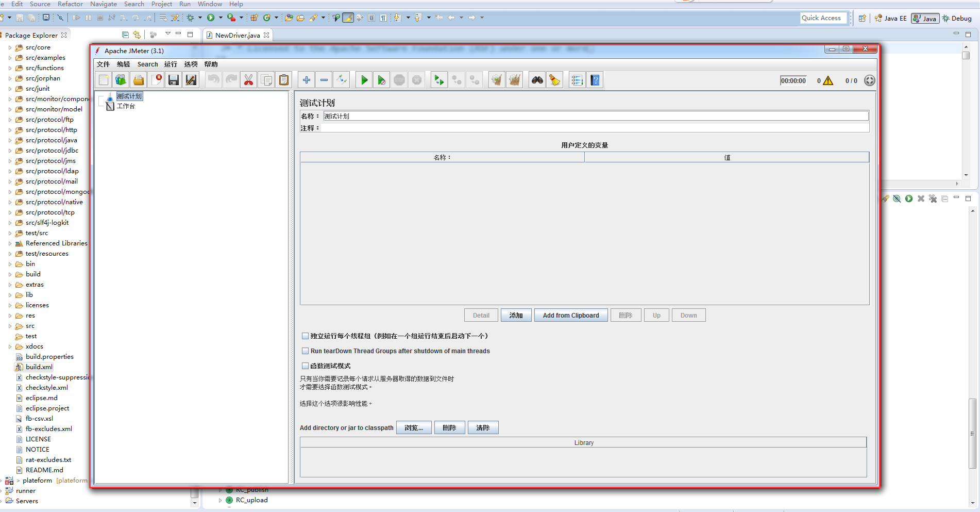
Task: Click the 注释 comment input field
Action: [x=596, y=128]
